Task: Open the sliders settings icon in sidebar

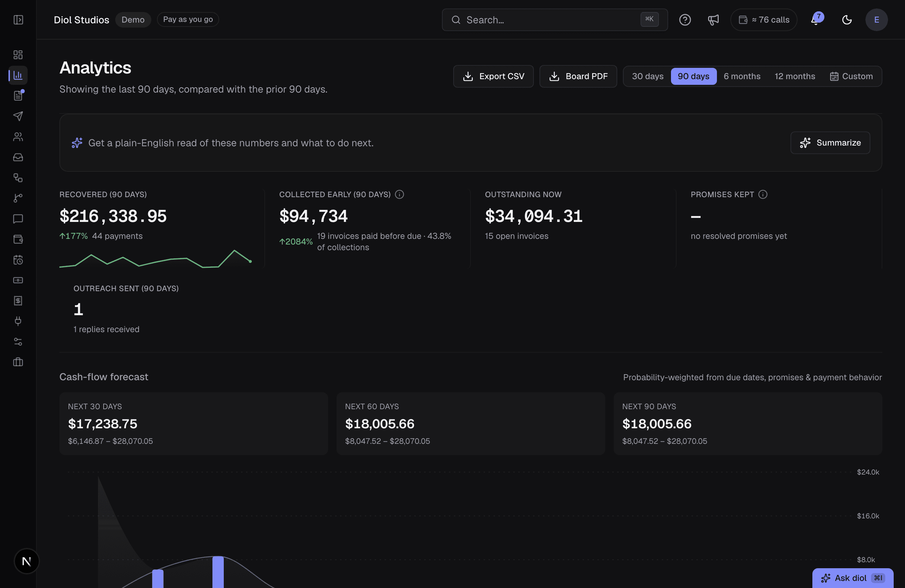Action: pos(18,342)
